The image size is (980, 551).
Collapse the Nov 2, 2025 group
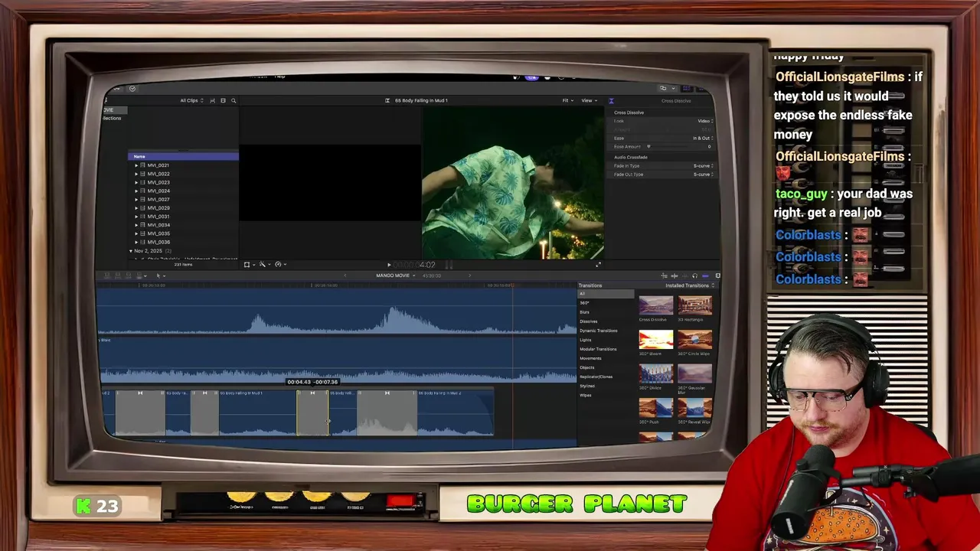coord(131,251)
